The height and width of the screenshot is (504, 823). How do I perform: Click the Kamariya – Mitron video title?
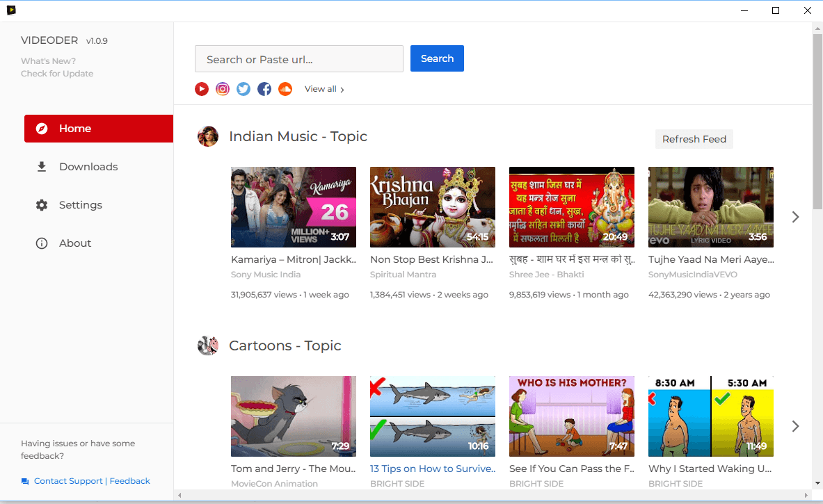point(294,259)
